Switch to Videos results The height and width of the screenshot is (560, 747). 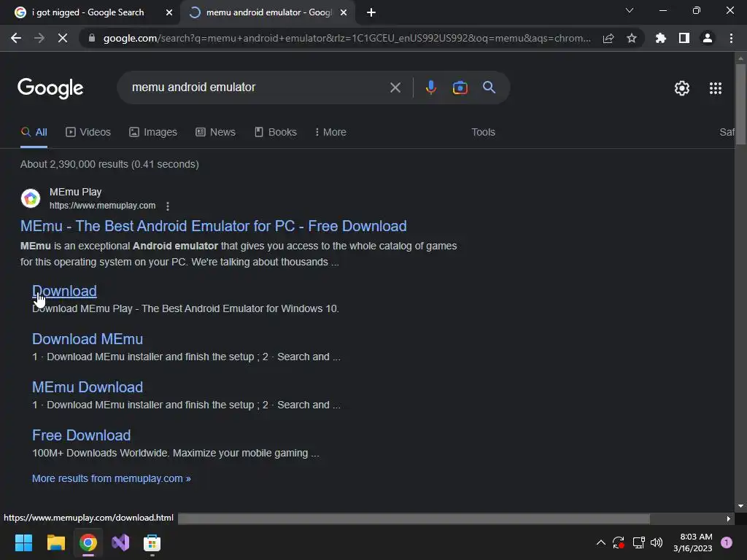(88, 133)
